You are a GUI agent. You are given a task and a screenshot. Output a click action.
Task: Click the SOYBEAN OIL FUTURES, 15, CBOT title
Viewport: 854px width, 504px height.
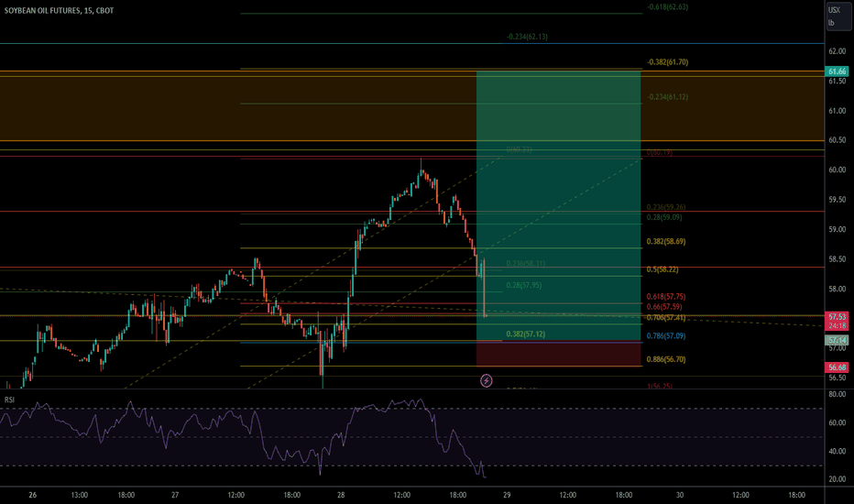[x=59, y=10]
